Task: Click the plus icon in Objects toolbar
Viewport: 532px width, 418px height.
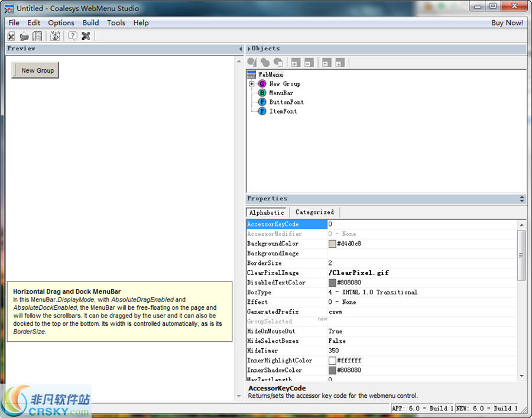Action: (x=296, y=63)
